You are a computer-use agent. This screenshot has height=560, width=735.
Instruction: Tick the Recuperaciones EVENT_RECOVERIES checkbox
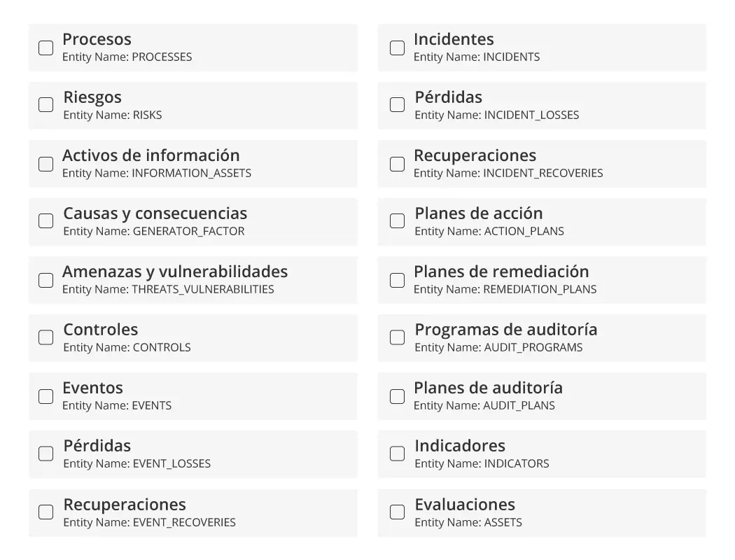point(45,512)
